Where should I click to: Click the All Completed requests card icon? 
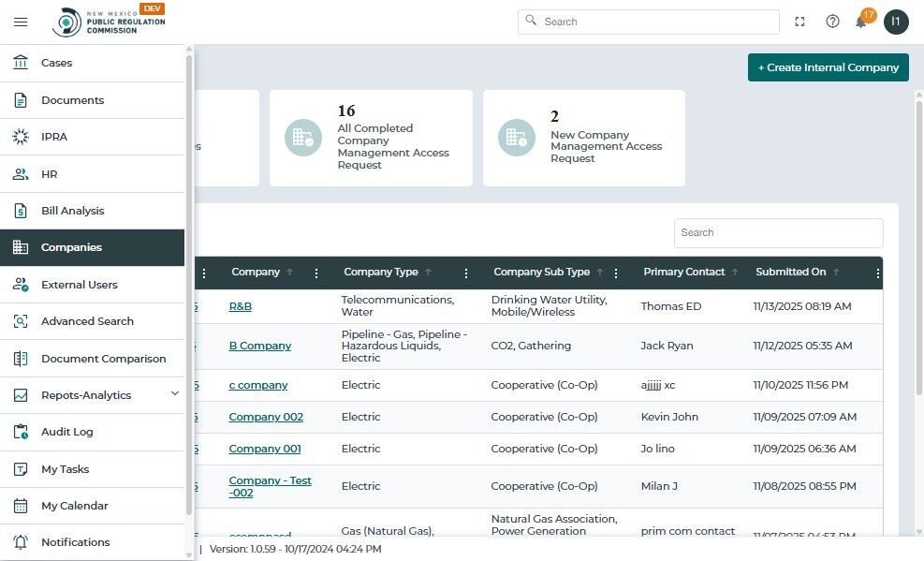click(303, 138)
